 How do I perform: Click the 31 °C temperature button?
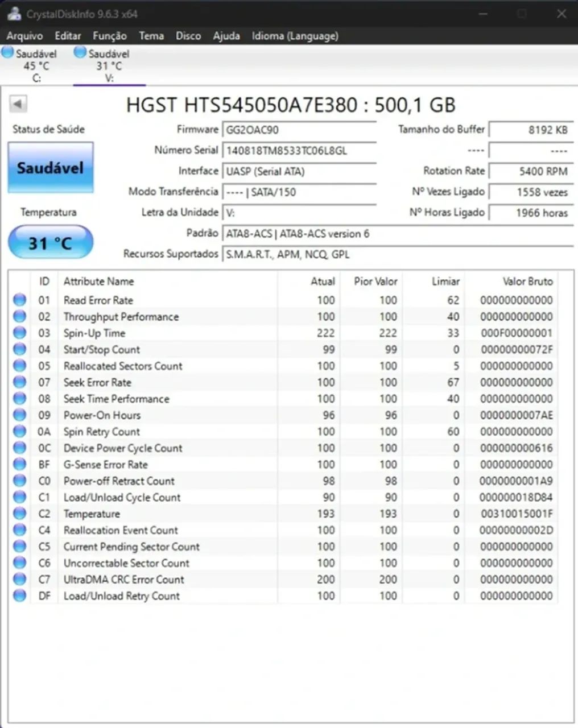[x=51, y=243]
